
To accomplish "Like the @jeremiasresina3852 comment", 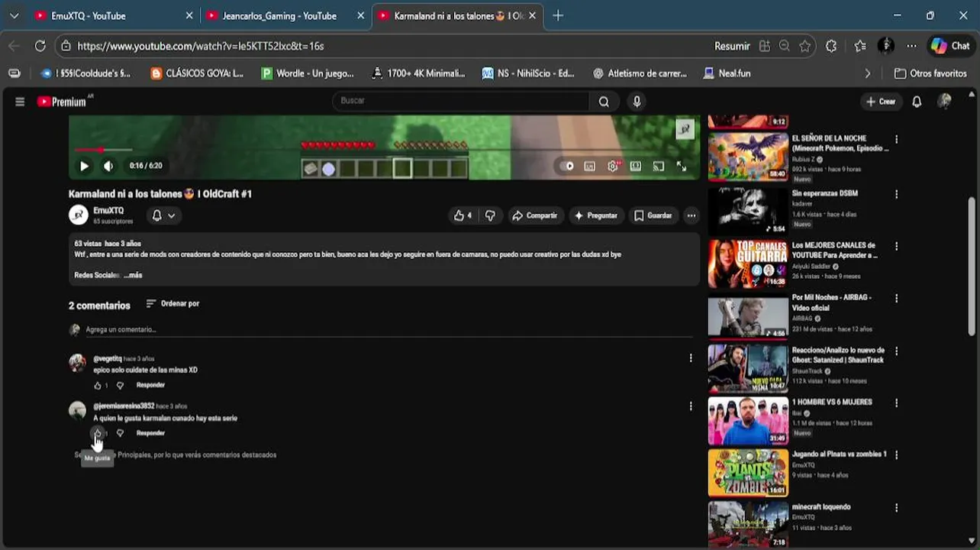I will pos(97,433).
